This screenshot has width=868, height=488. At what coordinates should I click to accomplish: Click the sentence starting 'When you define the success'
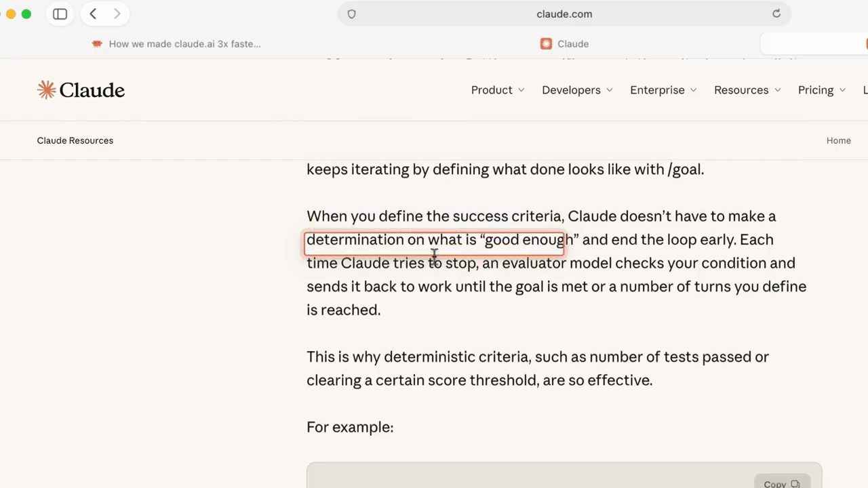pyautogui.click(x=541, y=216)
